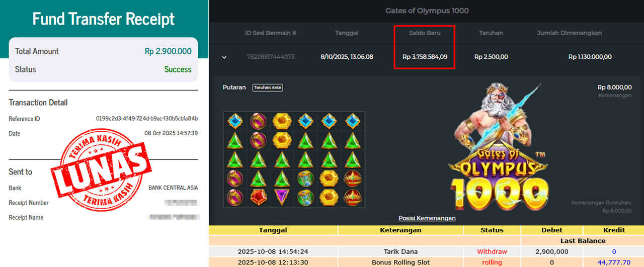Select the Success status text
The width and height of the screenshot is (644, 267).
pyautogui.click(x=178, y=69)
